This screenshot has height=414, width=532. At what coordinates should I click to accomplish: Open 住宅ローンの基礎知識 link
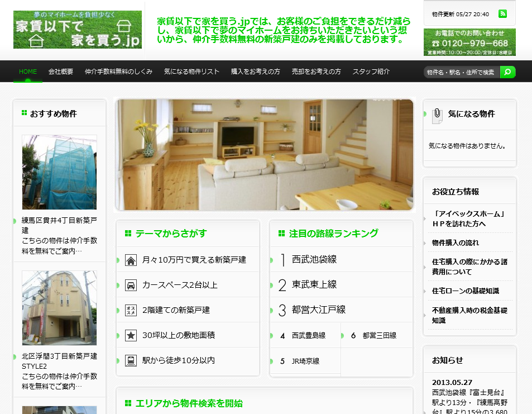[x=466, y=291]
